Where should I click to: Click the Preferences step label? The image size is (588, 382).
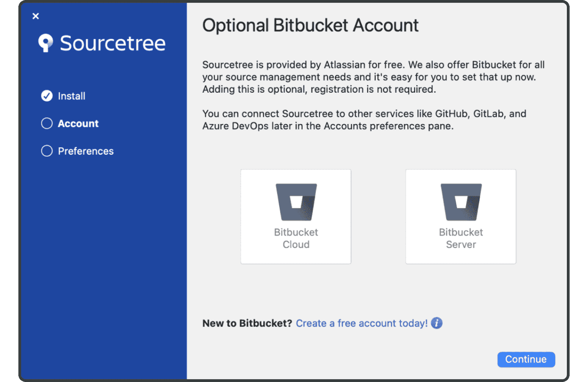pos(86,151)
